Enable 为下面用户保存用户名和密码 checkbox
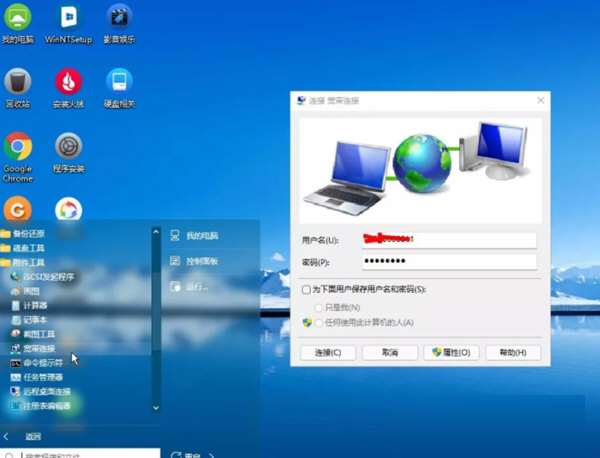600x458 pixels. tap(307, 289)
